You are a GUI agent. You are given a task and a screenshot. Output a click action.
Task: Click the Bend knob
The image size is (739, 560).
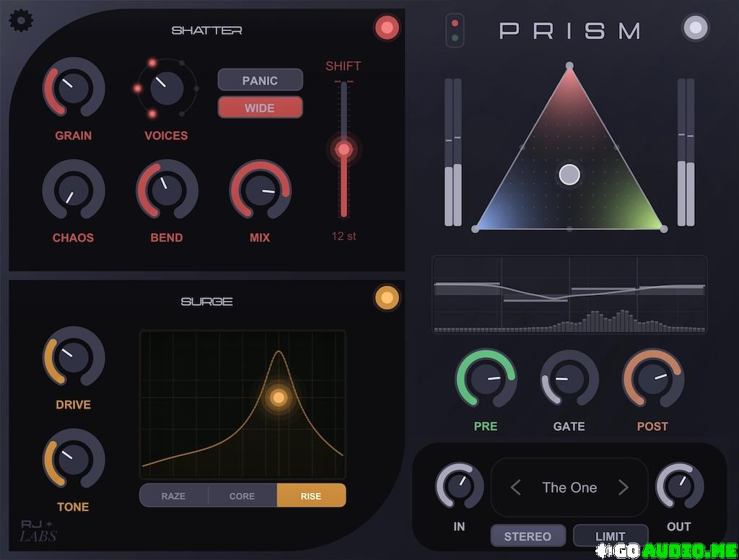pos(167,190)
